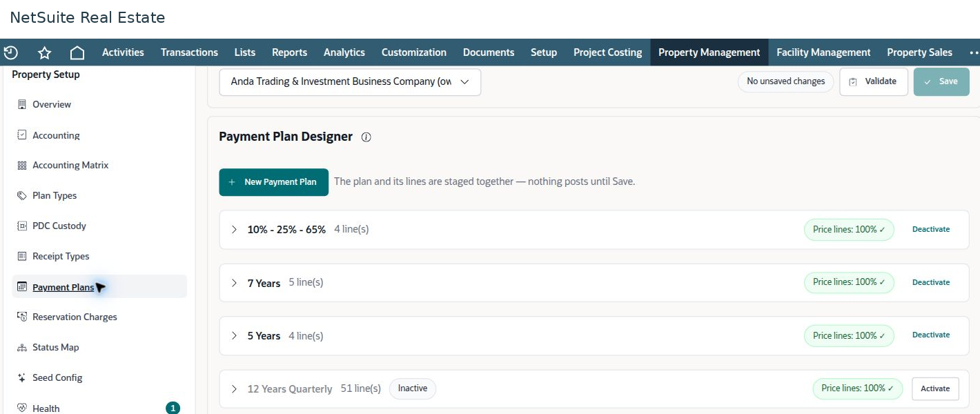Open the recent records history icon
Viewport: 980px width, 414px height.
click(x=10, y=52)
